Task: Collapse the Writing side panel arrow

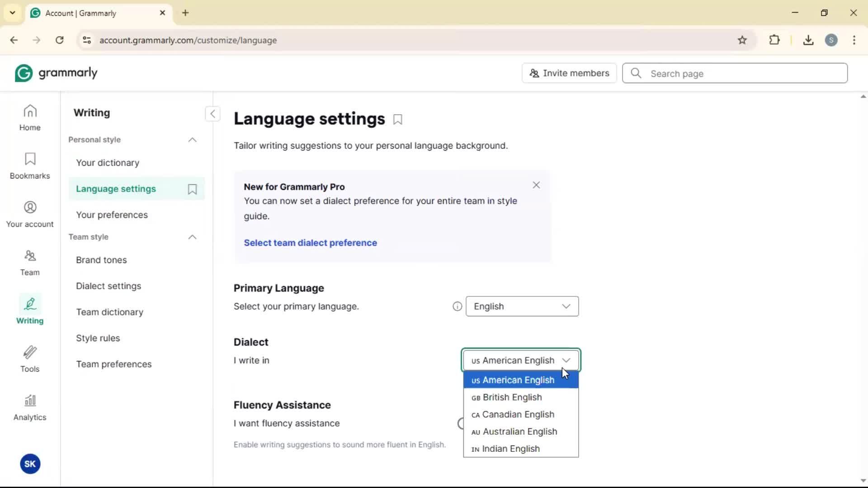Action: pos(212,113)
